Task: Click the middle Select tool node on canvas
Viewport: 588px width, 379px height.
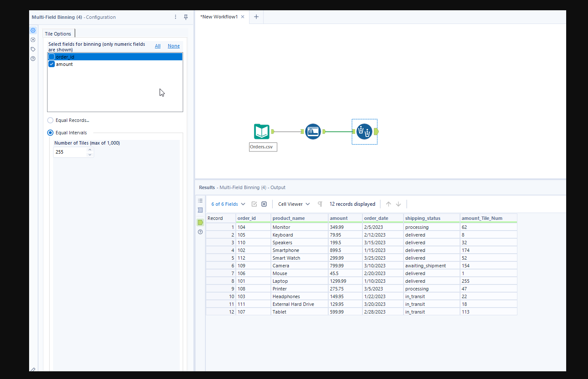Action: (313, 131)
